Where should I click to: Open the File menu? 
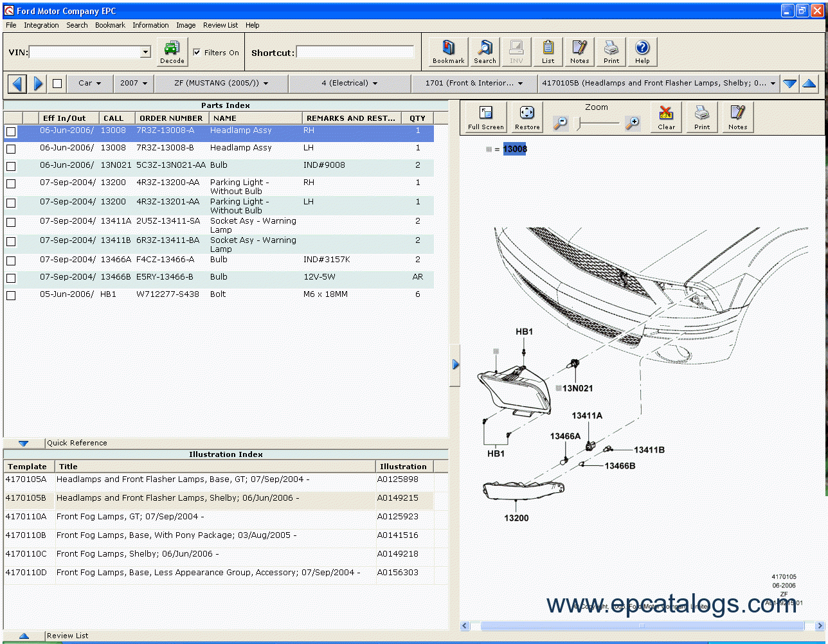[x=11, y=25]
